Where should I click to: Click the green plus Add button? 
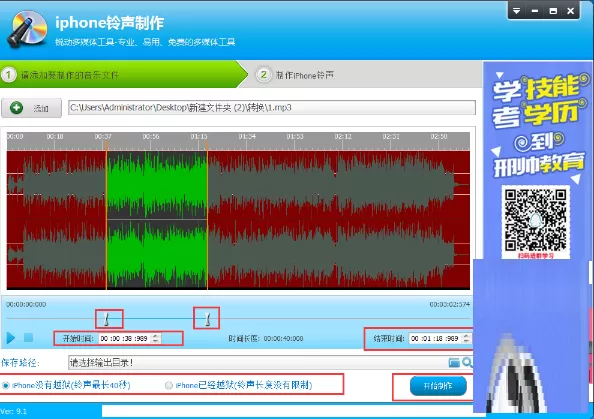(x=31, y=108)
